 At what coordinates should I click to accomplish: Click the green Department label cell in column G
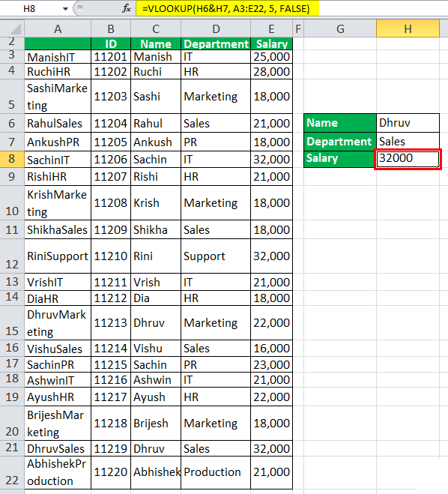(340, 142)
